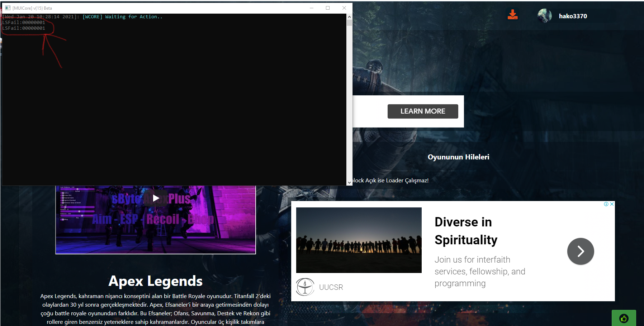Viewport: 644px width, 326px height.
Task: Minimize the MUICore console window
Action: click(x=312, y=8)
